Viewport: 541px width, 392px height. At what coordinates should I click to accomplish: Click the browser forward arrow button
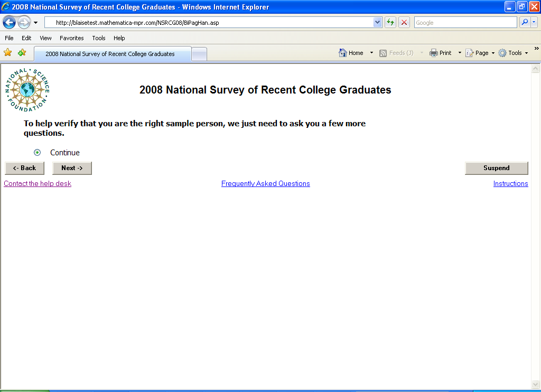pos(24,23)
